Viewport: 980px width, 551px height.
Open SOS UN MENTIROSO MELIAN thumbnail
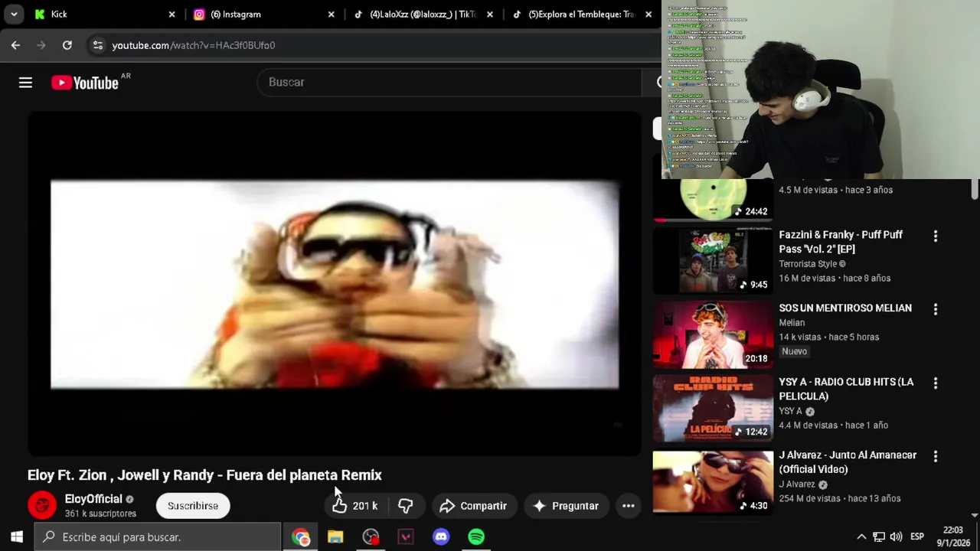713,334
